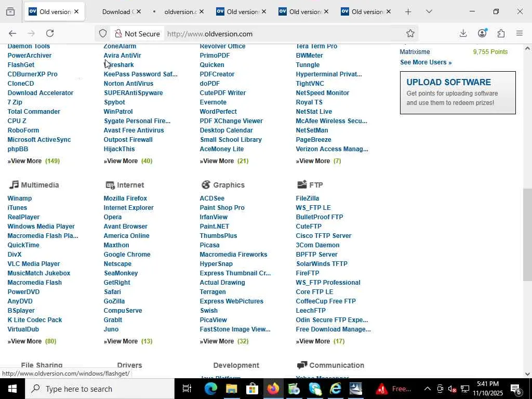532x399 pixels.
Task: Open the Windows Start menu
Action: click(x=12, y=389)
